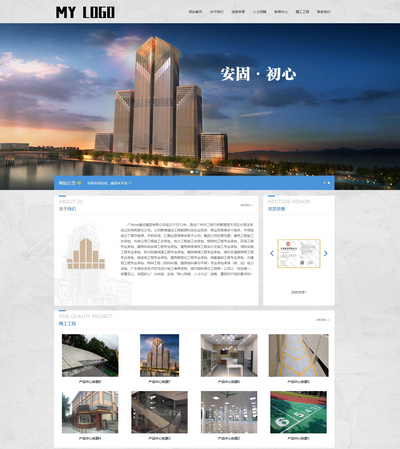Open MORE link in About Us section

pyautogui.click(x=247, y=205)
